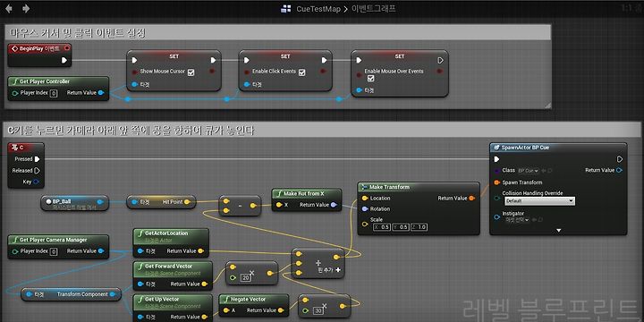The height and width of the screenshot is (322, 644).
Task: Click exec output pin of Show Mouse Cursor SET
Action: (213, 61)
